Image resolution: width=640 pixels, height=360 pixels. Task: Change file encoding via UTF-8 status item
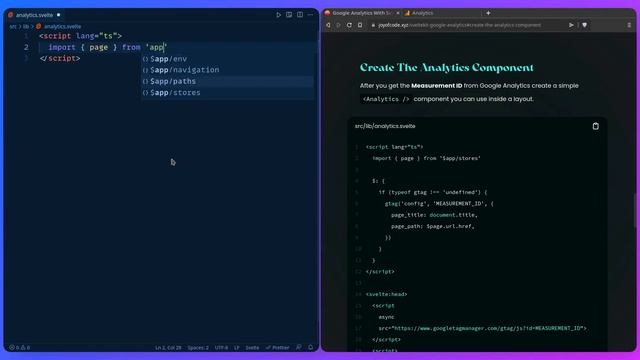pyautogui.click(x=221, y=348)
